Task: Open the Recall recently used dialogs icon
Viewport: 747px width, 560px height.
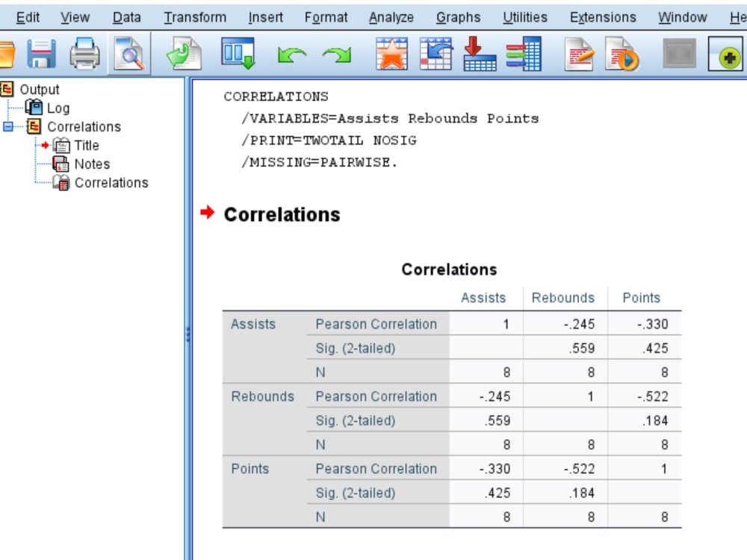Action: (238, 54)
